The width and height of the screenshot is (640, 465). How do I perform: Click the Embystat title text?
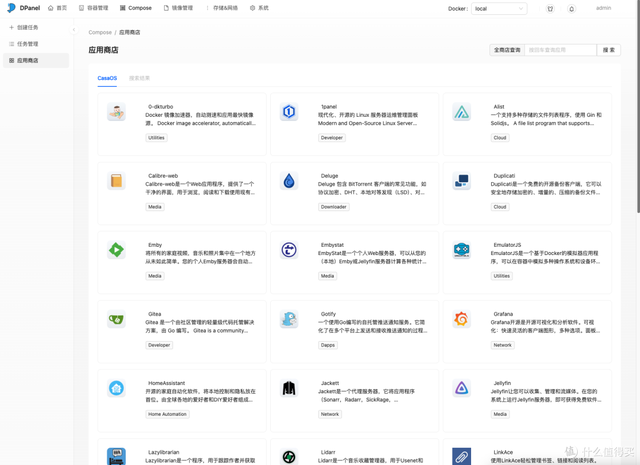point(332,245)
